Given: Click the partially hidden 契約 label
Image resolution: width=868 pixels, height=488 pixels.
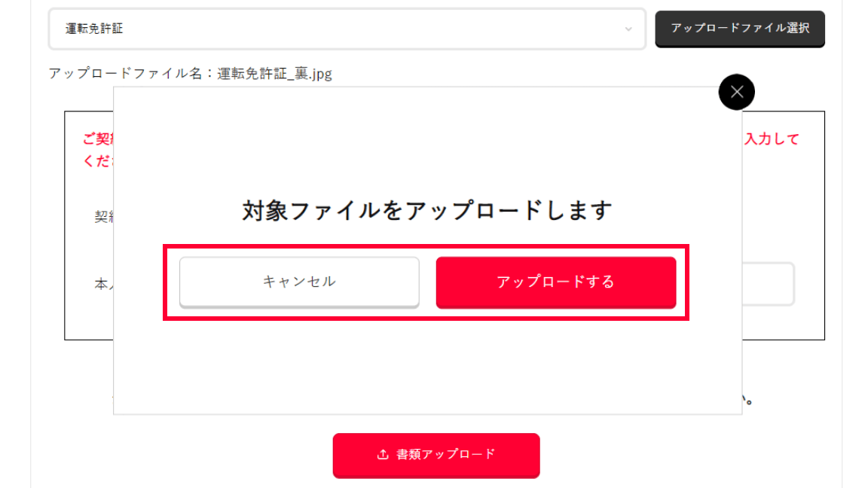Looking at the screenshot, I should pyautogui.click(x=103, y=217).
